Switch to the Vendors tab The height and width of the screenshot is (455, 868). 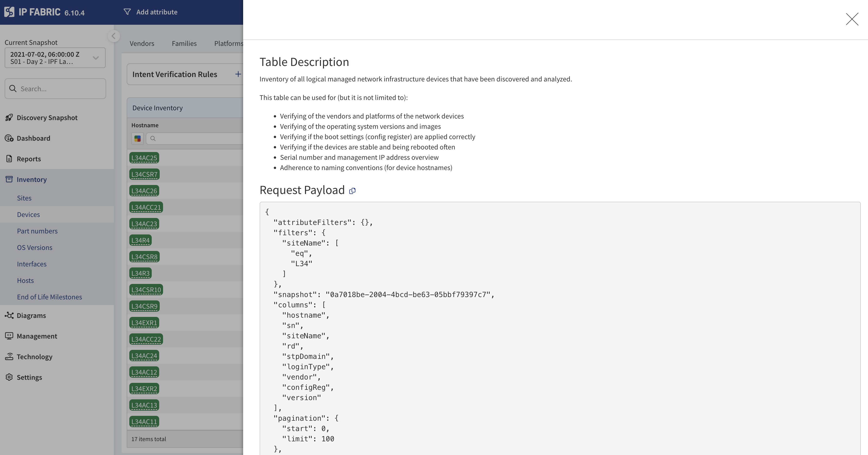(142, 44)
